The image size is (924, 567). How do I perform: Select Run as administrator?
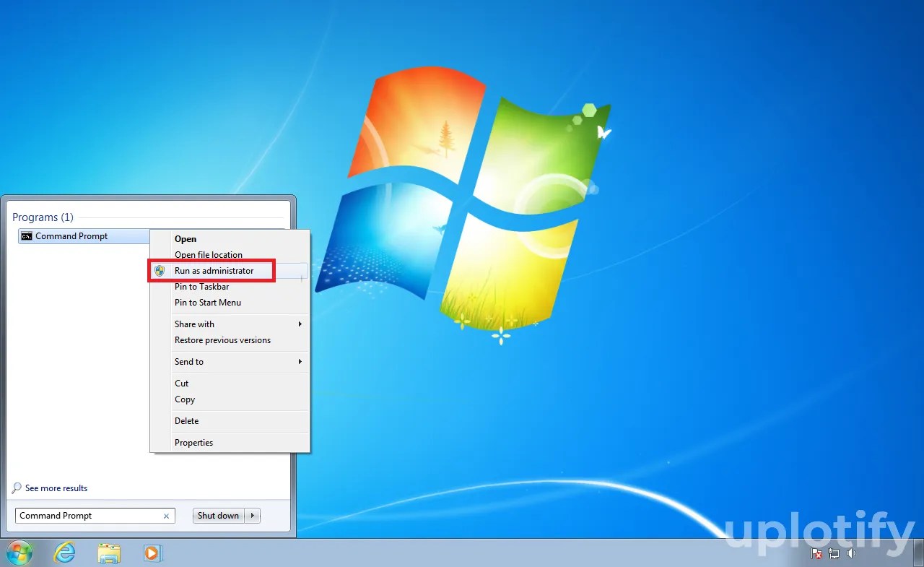(214, 270)
